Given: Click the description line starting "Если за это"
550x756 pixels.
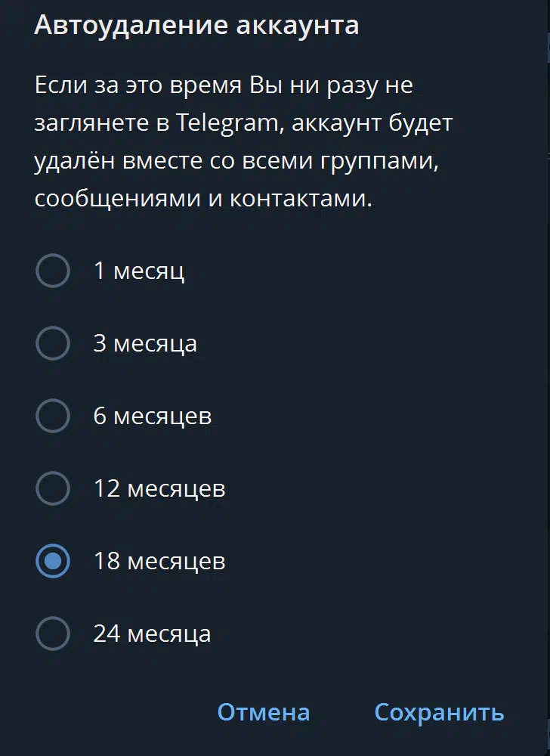Looking at the screenshot, I should coord(224,85).
